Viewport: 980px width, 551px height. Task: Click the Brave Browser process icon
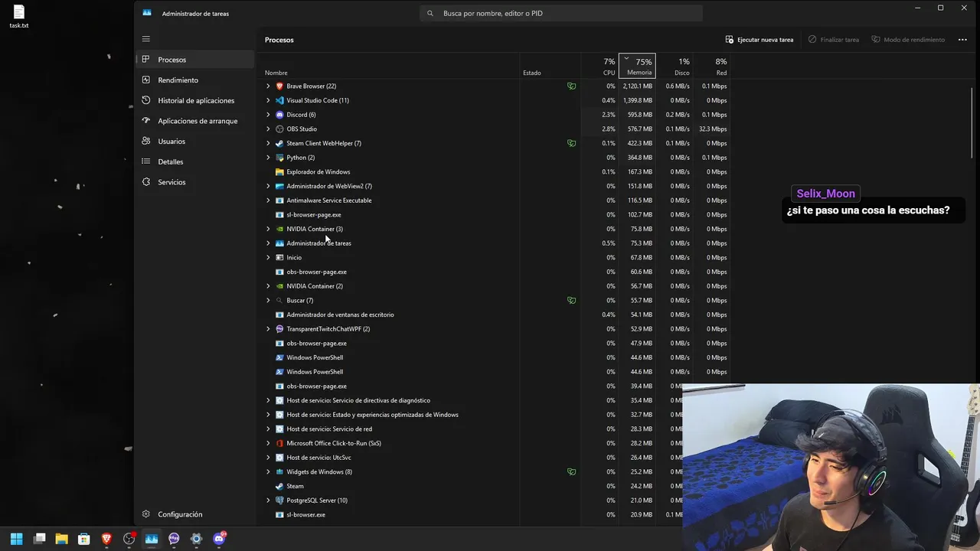[279, 86]
